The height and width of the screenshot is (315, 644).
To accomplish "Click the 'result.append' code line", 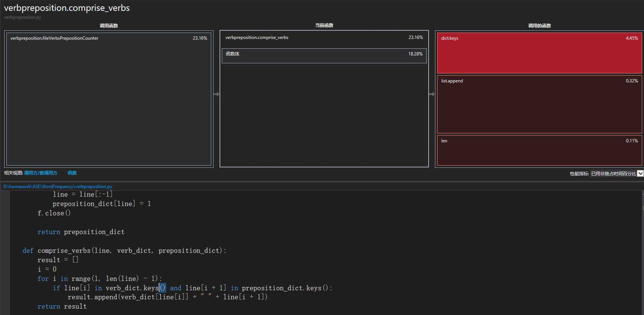I will 168,297.
